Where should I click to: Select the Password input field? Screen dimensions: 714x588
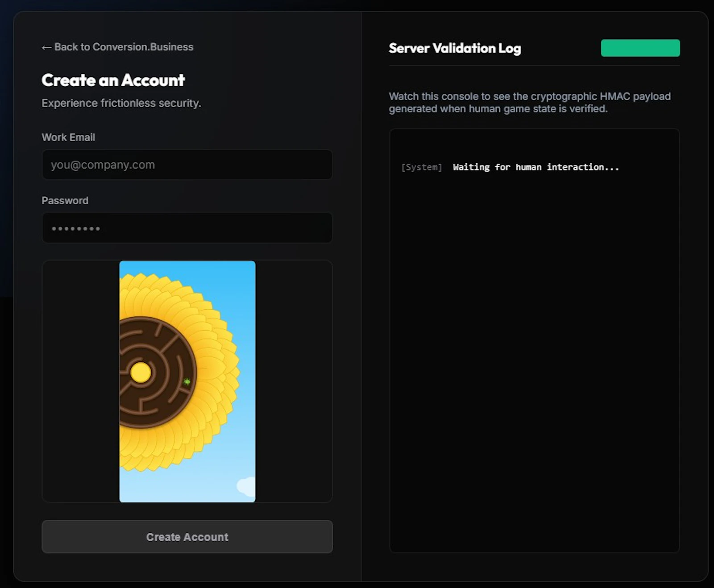[x=187, y=228]
